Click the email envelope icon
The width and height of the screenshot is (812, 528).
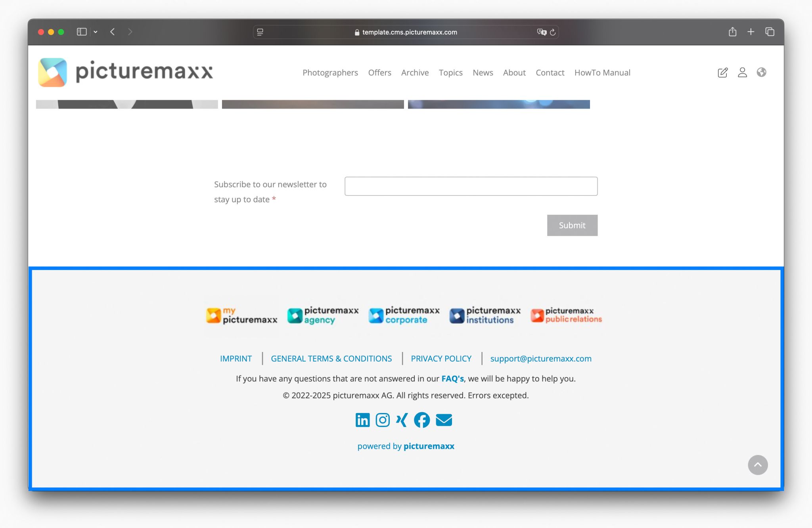click(x=444, y=420)
